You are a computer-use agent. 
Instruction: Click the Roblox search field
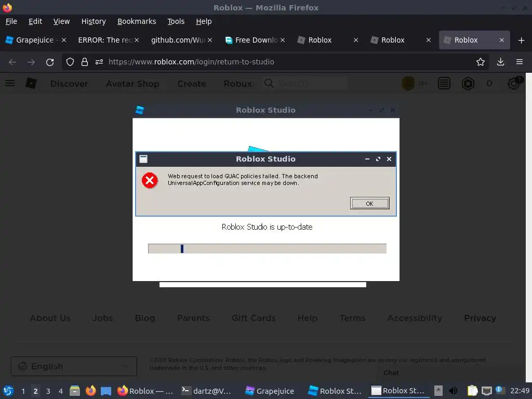pyautogui.click(x=305, y=84)
